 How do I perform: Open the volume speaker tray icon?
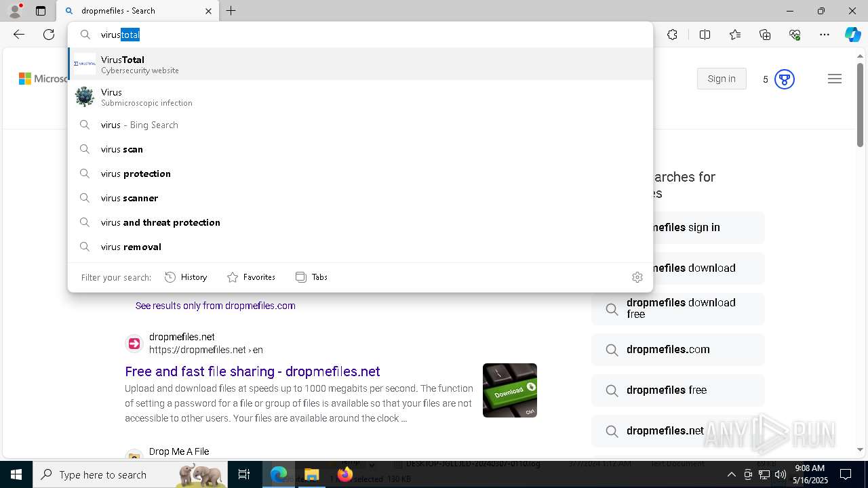pos(781,474)
